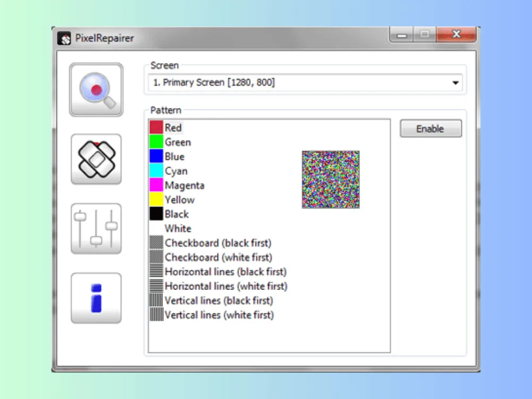Open the dead pixel locator magnifier icon

pyautogui.click(x=96, y=89)
